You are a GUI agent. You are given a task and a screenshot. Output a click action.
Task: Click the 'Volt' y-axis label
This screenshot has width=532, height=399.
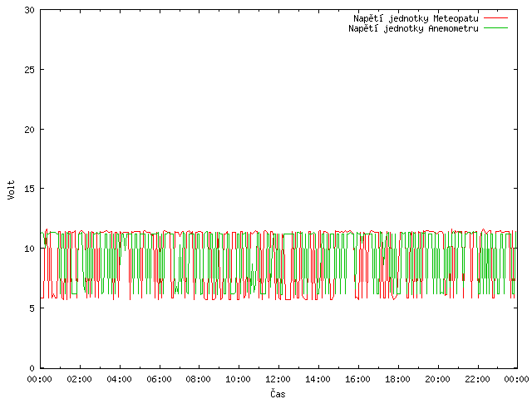point(11,190)
